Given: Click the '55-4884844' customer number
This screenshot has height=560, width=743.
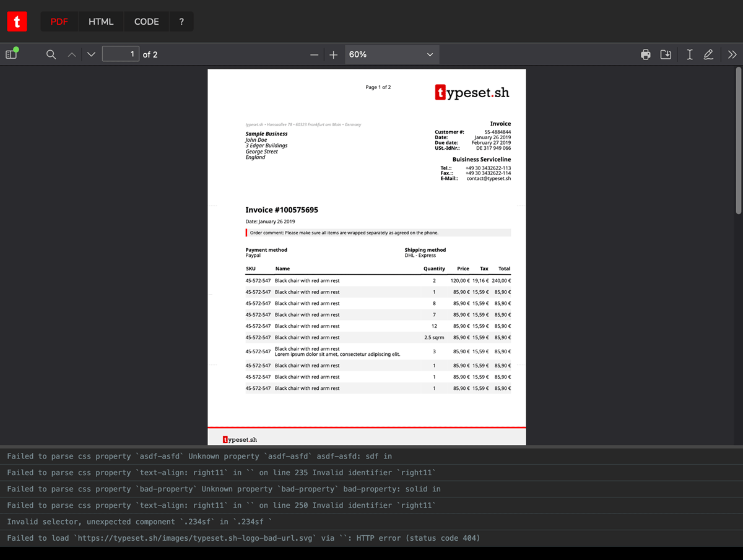Looking at the screenshot, I should tap(498, 132).
